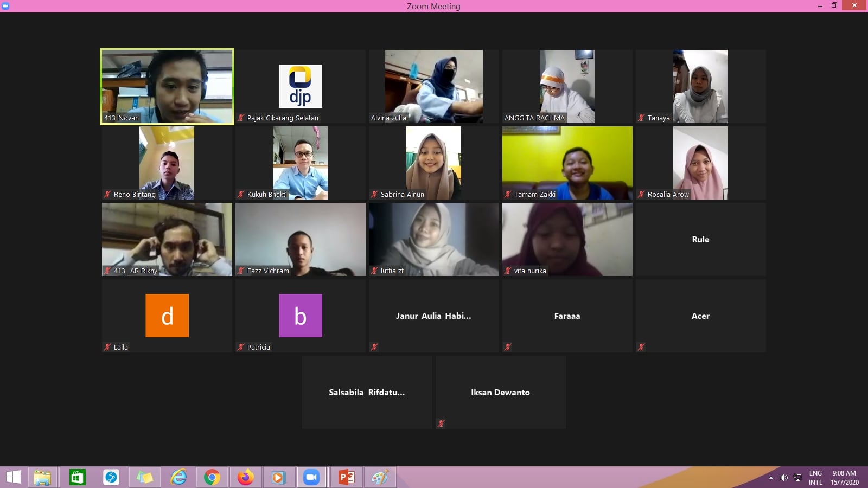Click Patricia's purple "b" avatar
This screenshot has height=488, width=868.
point(300,316)
